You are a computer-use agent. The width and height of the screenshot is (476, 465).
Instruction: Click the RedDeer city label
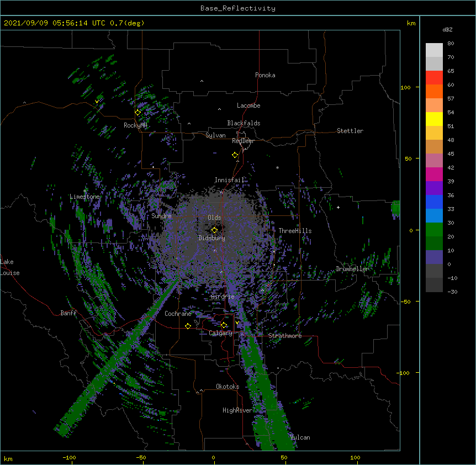click(243, 141)
